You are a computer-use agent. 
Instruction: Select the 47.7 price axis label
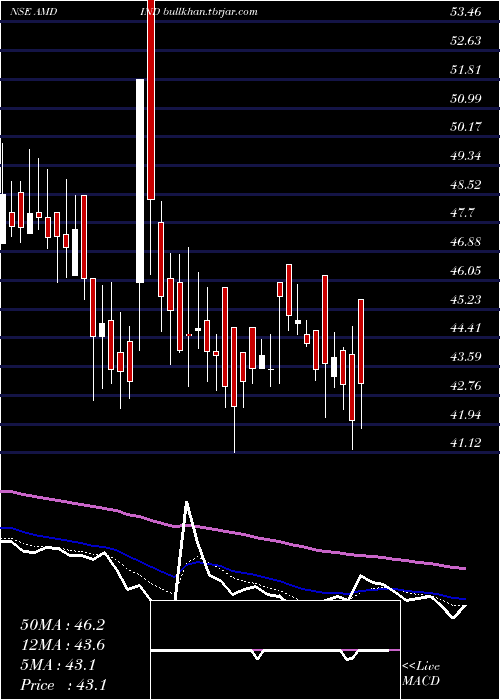point(462,213)
